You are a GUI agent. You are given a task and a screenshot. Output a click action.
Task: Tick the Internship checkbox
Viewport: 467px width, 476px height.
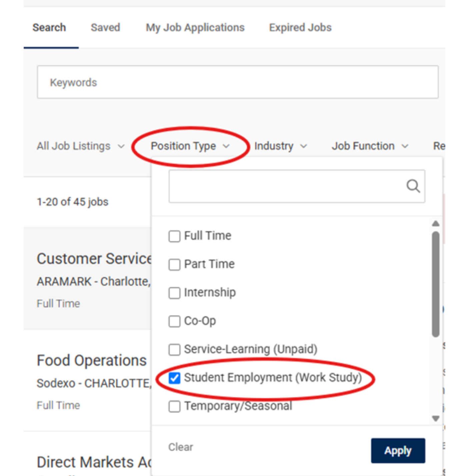coord(174,293)
